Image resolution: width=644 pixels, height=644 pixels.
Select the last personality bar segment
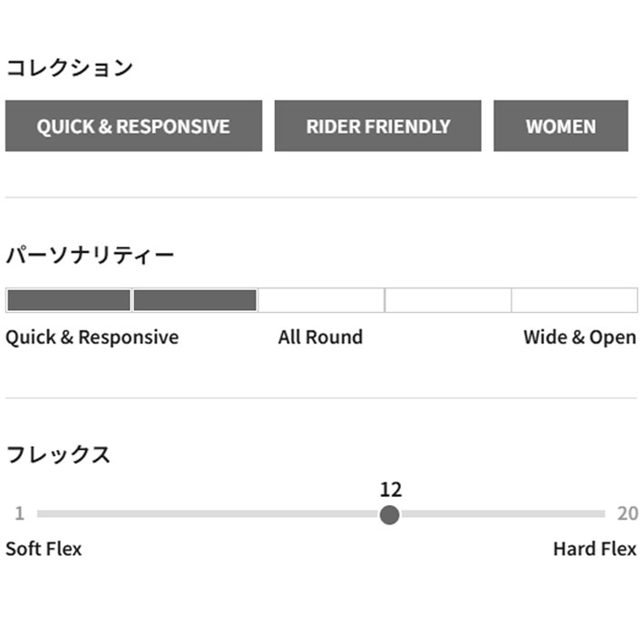[574, 300]
